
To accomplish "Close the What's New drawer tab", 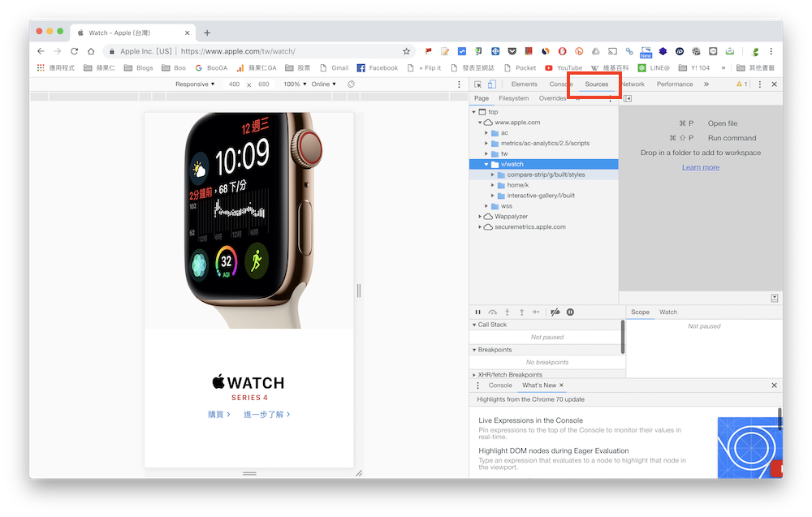I will (x=561, y=386).
